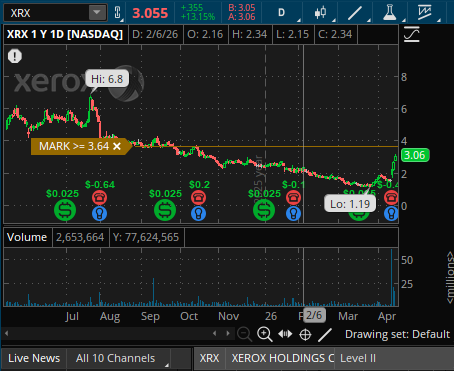The width and height of the screenshot is (454, 371).
Task: Click the 3.06 current price tag
Action: [x=415, y=155]
